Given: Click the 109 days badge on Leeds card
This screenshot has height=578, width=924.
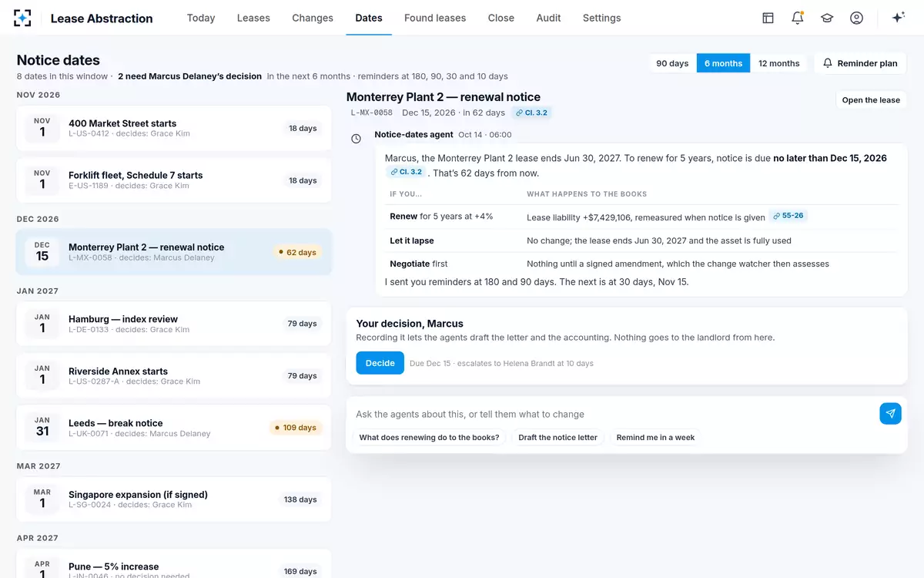Looking at the screenshot, I should 295,428.
